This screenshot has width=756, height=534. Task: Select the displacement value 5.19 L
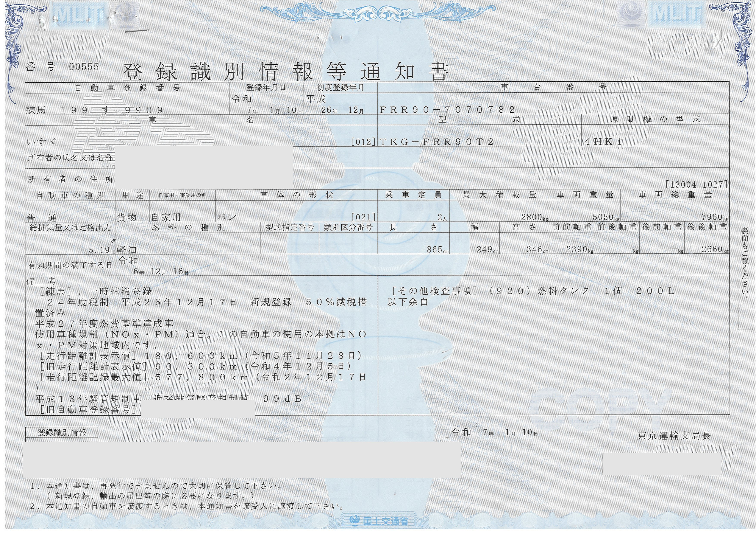click(x=102, y=250)
